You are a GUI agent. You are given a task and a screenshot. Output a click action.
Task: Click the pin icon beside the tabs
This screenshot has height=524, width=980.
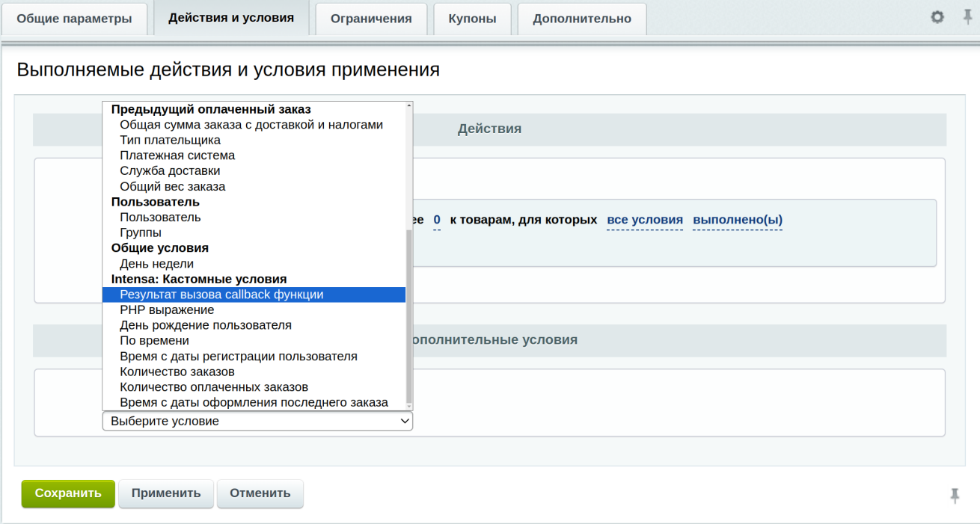pyautogui.click(x=967, y=17)
